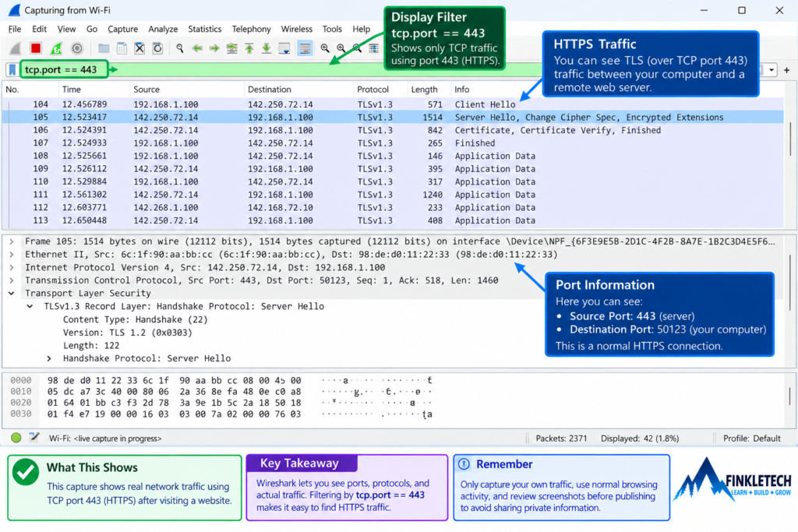Sort by the Protocol column header
This screenshot has width=798, height=532.
380,90
